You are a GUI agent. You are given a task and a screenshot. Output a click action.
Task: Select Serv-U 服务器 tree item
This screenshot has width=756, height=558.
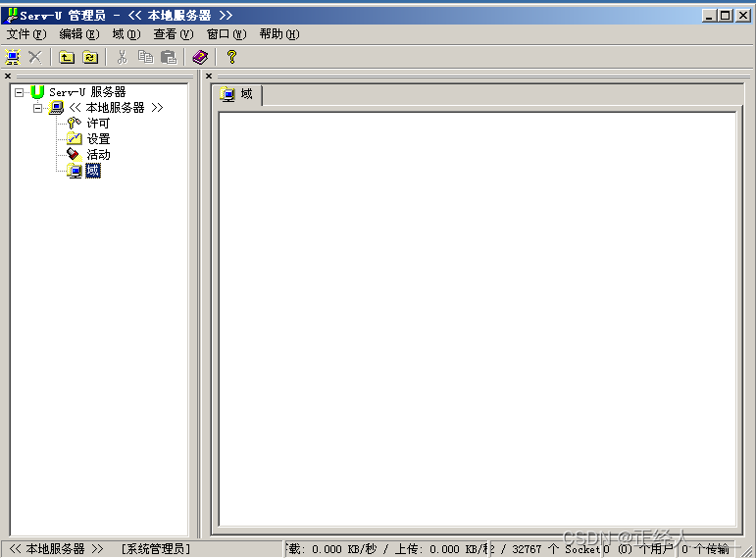click(x=87, y=91)
